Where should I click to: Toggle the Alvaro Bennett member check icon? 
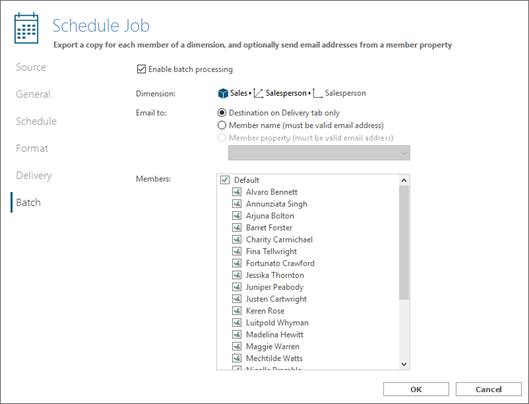[x=237, y=192]
